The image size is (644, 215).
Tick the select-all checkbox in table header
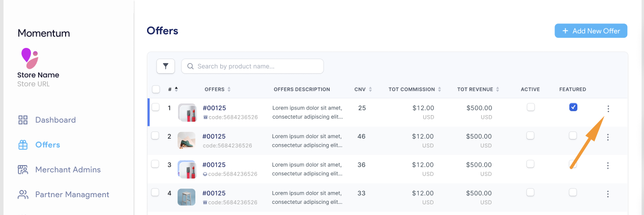(x=156, y=89)
